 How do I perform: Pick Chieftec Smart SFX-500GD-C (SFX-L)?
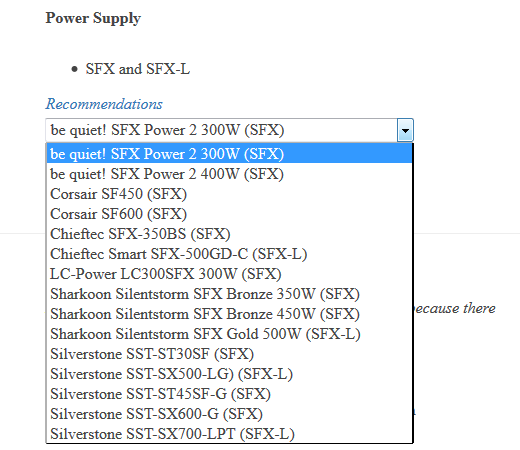pos(229,254)
